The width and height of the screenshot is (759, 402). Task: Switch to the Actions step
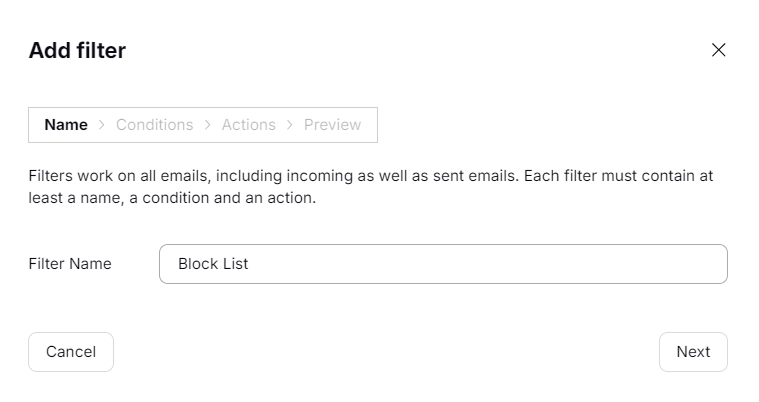point(249,125)
